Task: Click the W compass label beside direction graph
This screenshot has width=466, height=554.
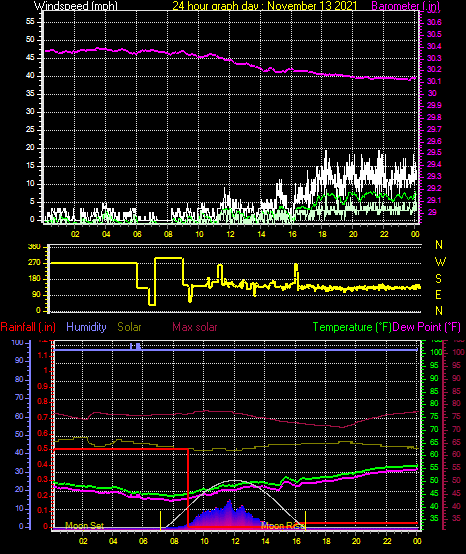Action: tap(440, 262)
